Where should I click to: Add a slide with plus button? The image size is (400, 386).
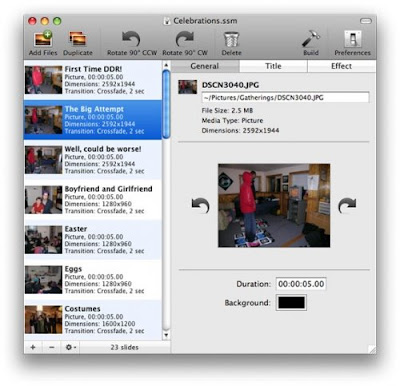(x=33, y=347)
